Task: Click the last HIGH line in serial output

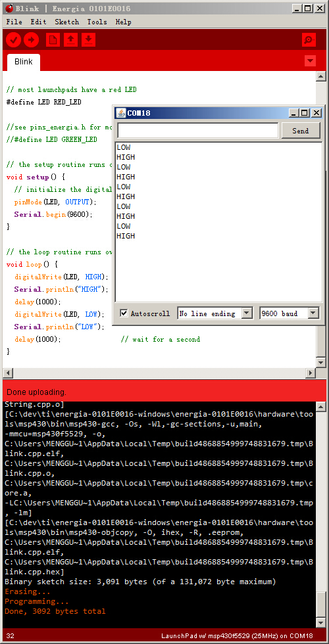Action: coord(126,236)
